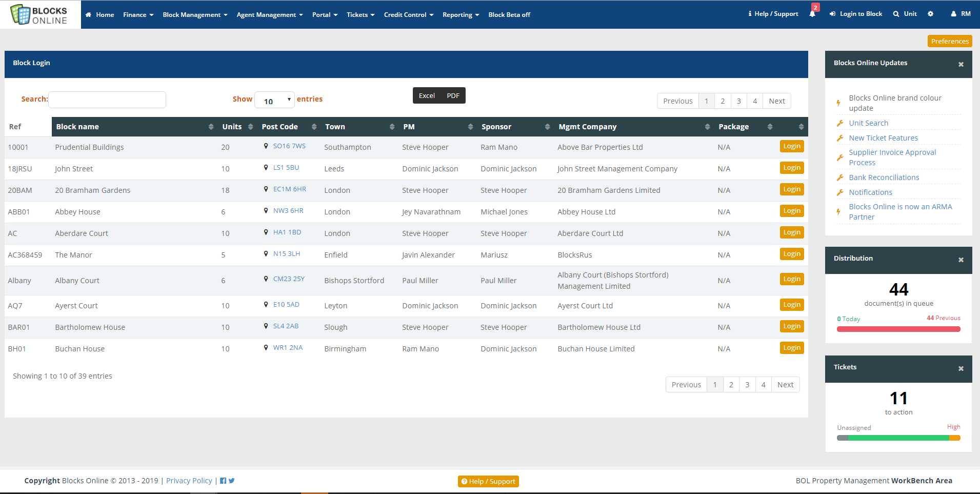
Task: Open the Show entries count dropdown
Action: [x=275, y=100]
